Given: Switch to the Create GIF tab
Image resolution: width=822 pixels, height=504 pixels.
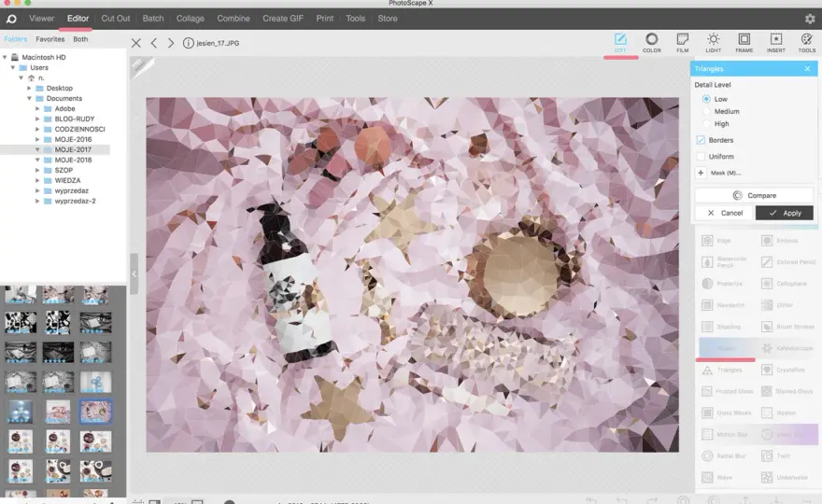Looking at the screenshot, I should [x=283, y=19].
